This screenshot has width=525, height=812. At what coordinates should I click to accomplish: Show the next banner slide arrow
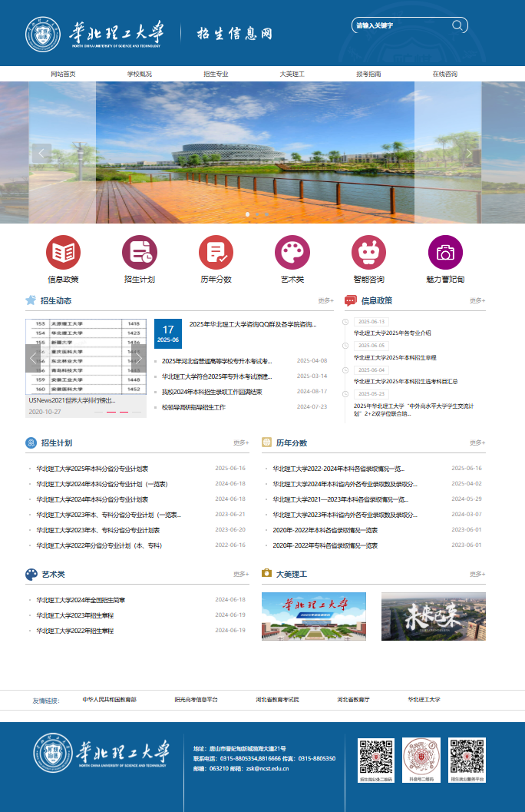(x=471, y=153)
